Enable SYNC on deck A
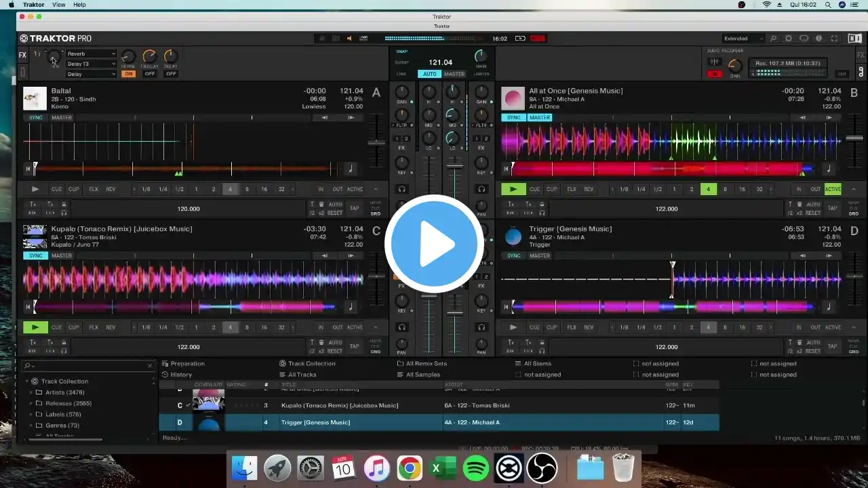 [36, 117]
